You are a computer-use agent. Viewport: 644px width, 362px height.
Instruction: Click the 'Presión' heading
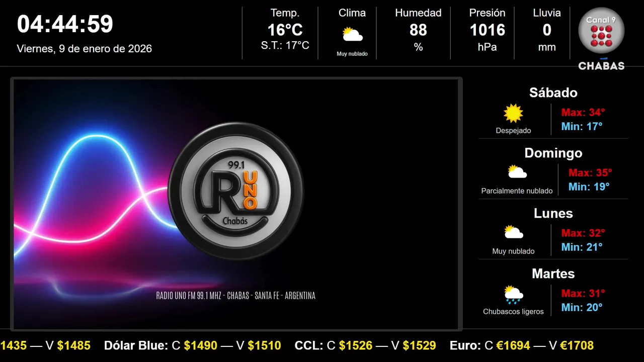(487, 13)
